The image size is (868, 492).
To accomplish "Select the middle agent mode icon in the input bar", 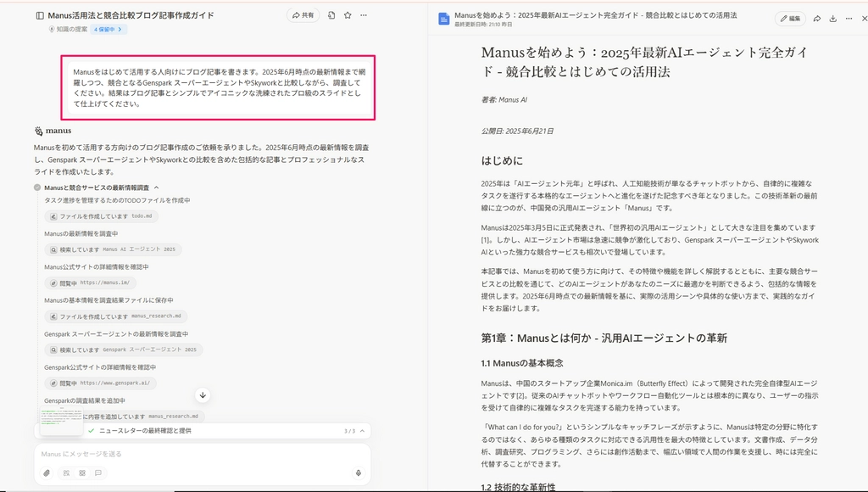I will (82, 473).
